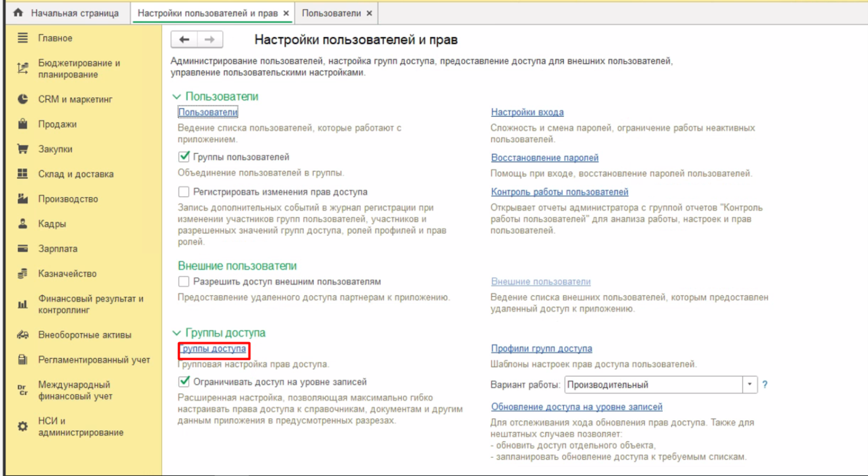Image resolution: width=868 pixels, height=476 pixels.
Task: Enable Регистрировать изменения прав доступа checkbox
Action: click(184, 192)
